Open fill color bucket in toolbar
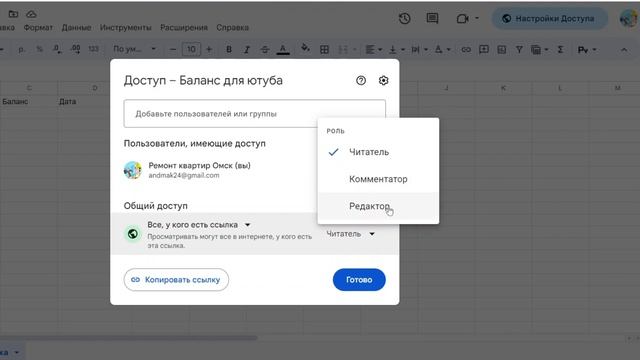Viewport: 640px width, 360px height. coord(305,49)
